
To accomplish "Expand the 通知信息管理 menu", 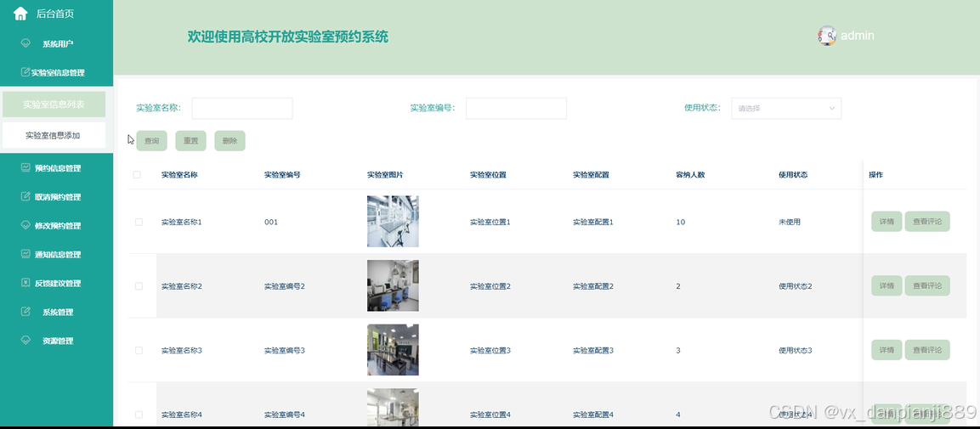I will [56, 254].
